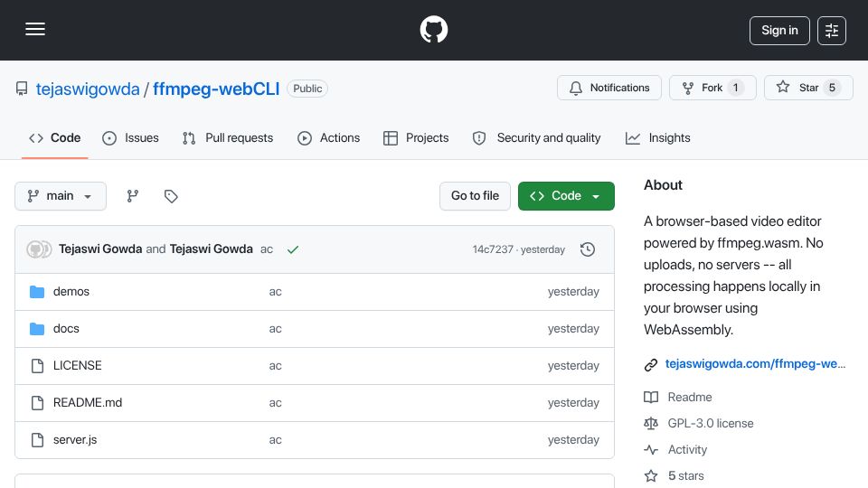
Task: Click the star count badge 5
Action: click(x=832, y=88)
